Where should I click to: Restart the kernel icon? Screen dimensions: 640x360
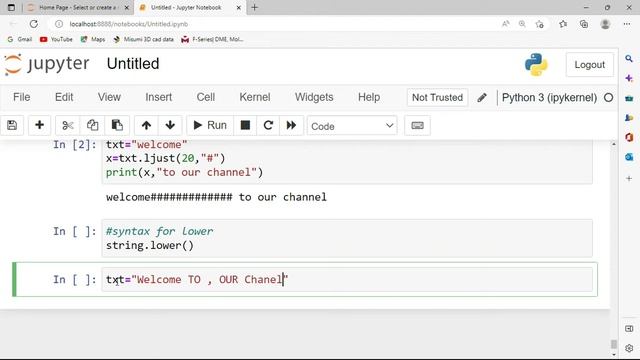tap(268, 125)
